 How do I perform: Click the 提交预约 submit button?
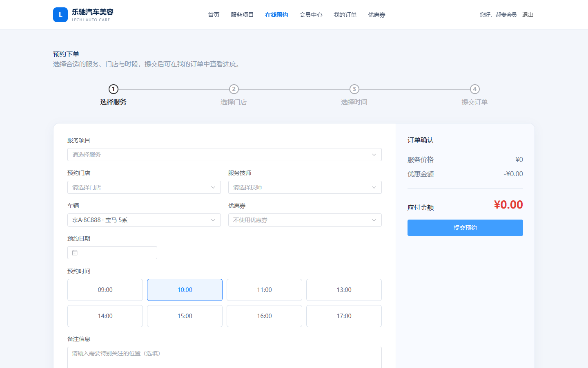tap(465, 228)
